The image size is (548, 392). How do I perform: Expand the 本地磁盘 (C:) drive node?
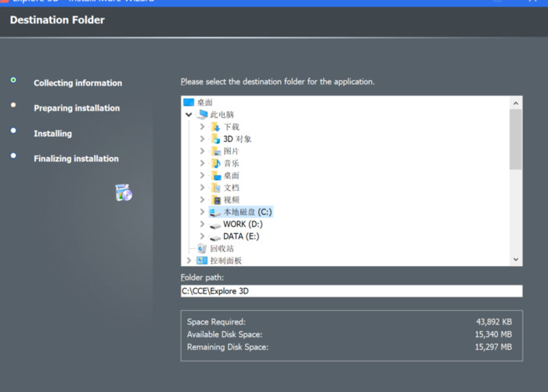tap(202, 212)
